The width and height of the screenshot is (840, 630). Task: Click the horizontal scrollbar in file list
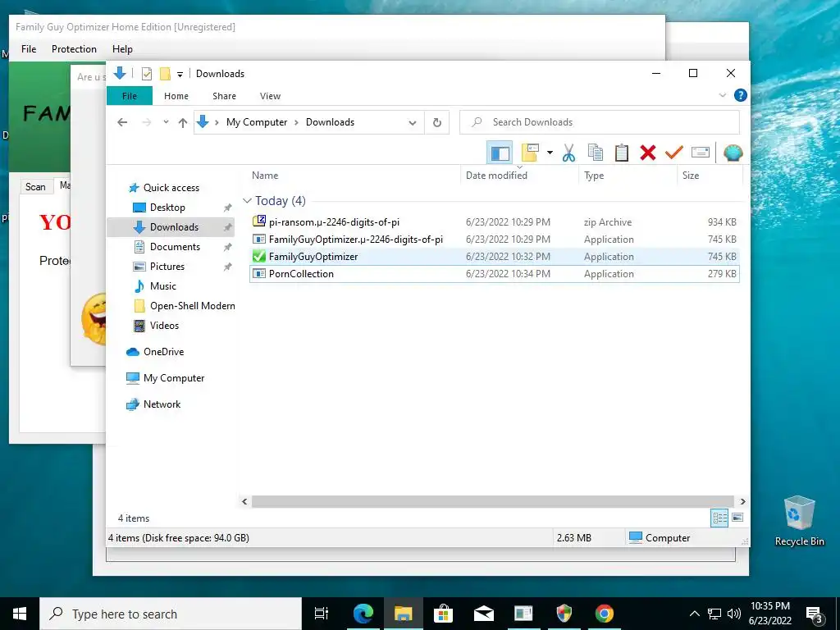coord(493,501)
